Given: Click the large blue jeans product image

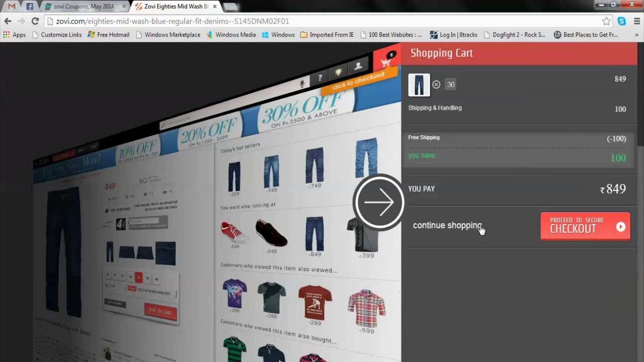Looking at the screenshot, I should [63, 251].
